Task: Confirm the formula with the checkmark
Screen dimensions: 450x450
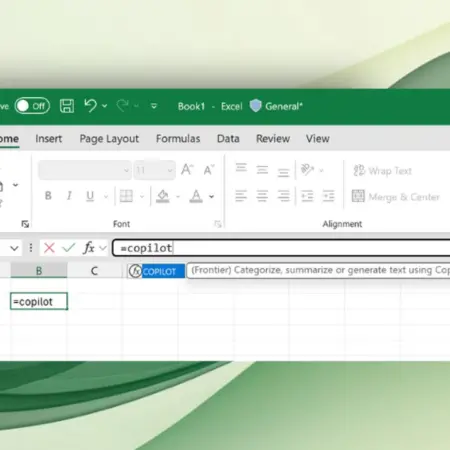Action: tap(69, 248)
